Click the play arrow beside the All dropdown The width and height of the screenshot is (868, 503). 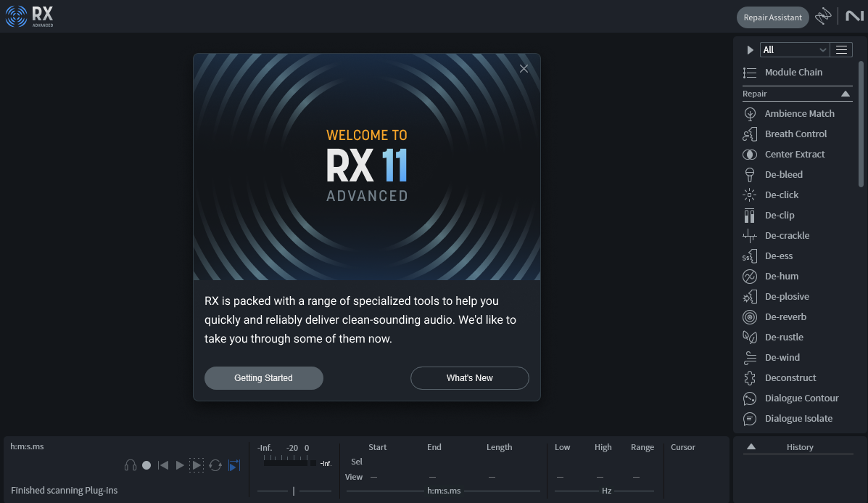point(750,50)
